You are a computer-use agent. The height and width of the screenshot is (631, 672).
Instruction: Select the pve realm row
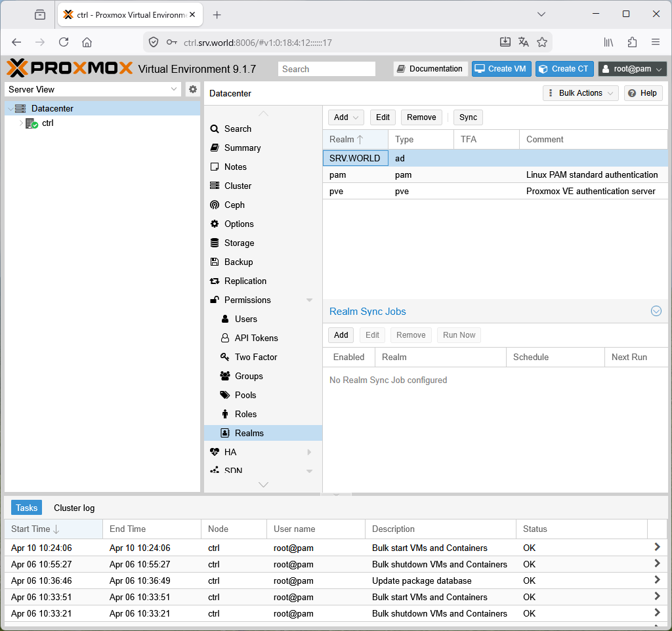click(x=495, y=191)
